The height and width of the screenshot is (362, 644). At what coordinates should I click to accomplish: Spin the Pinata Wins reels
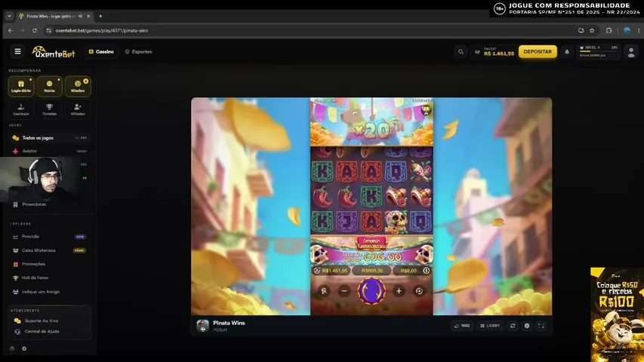point(371,290)
